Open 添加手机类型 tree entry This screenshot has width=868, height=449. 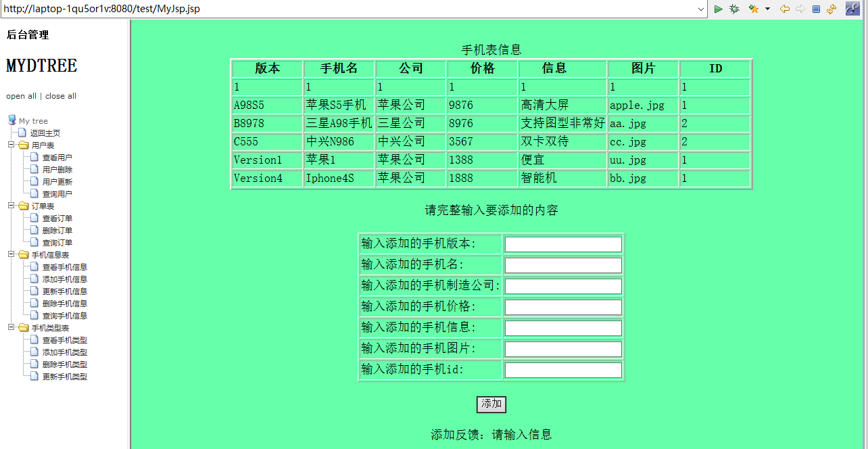click(65, 352)
